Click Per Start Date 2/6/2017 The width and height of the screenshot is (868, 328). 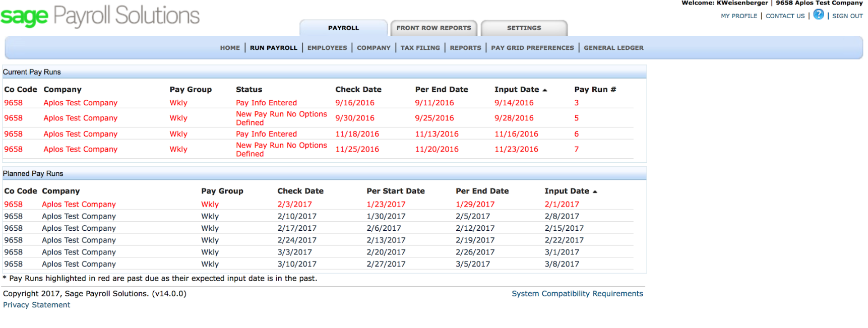(384, 228)
